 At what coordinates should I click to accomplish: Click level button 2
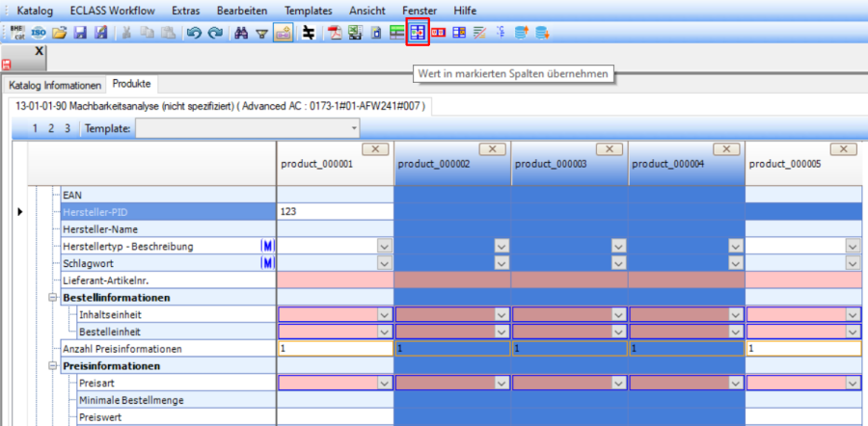click(51, 128)
